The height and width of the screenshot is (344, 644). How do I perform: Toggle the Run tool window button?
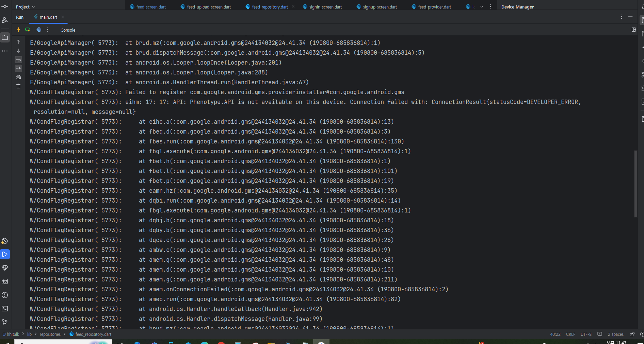[x=5, y=254]
